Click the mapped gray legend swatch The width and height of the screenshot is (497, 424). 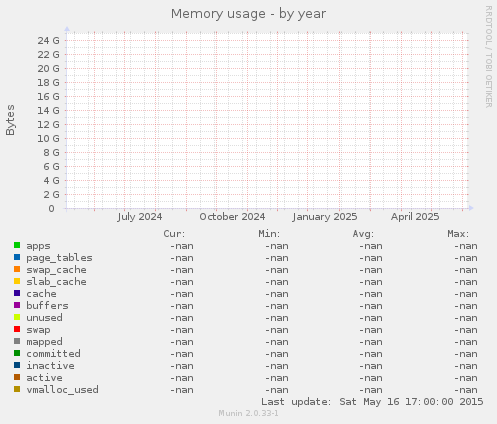(x=17, y=341)
